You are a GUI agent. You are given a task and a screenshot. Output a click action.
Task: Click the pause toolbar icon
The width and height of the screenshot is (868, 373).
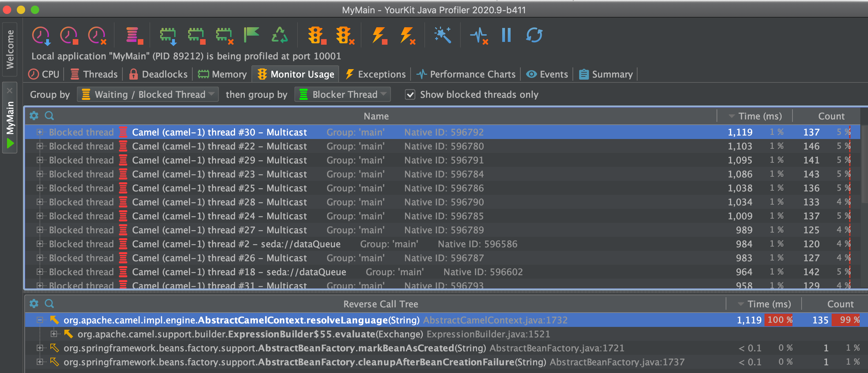506,35
